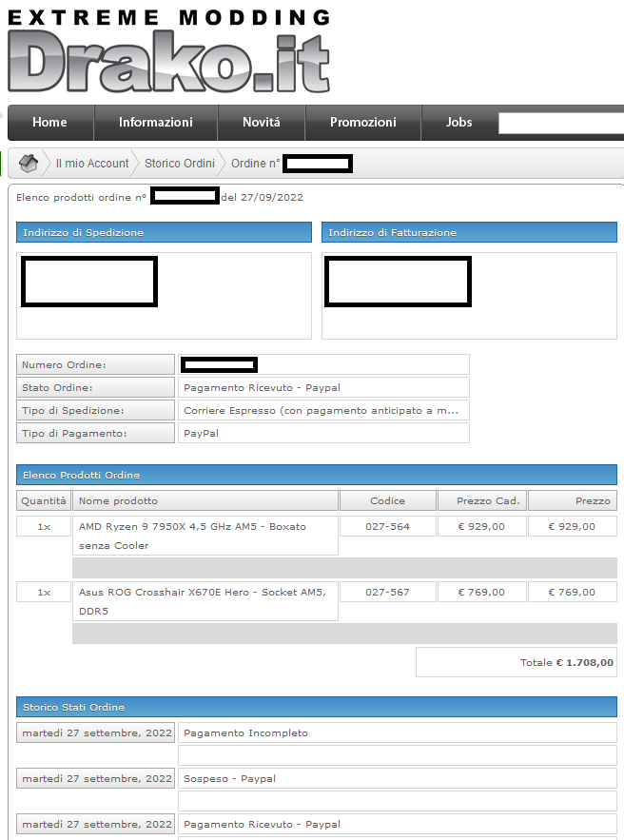The width and height of the screenshot is (624, 840).
Task: Click the Drako.it Extreme Modding logo
Action: tap(168, 51)
